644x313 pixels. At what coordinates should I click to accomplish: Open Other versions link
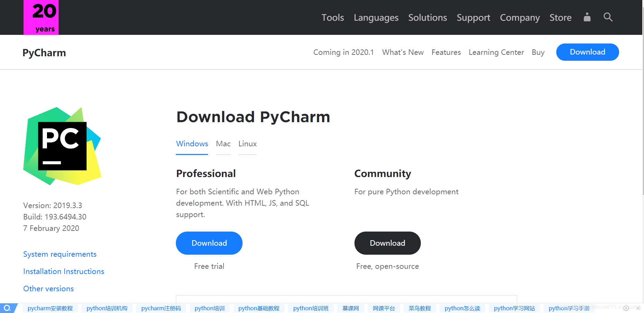(48, 289)
